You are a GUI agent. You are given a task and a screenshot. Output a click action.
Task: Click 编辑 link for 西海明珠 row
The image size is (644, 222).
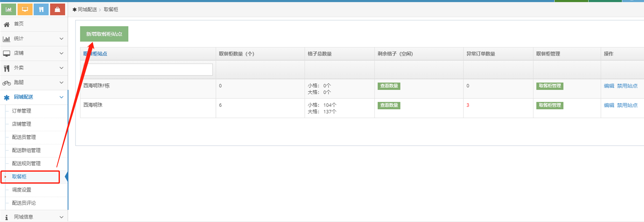tap(609, 105)
